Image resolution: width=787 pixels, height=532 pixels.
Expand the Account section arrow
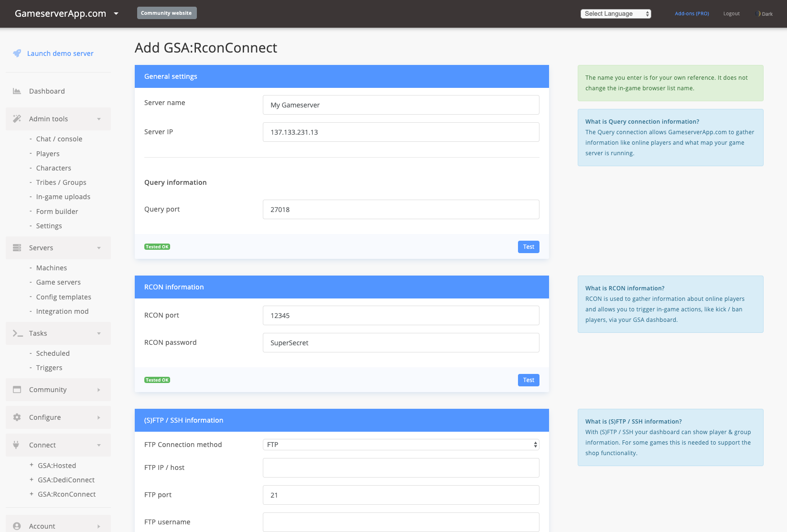(x=99, y=526)
